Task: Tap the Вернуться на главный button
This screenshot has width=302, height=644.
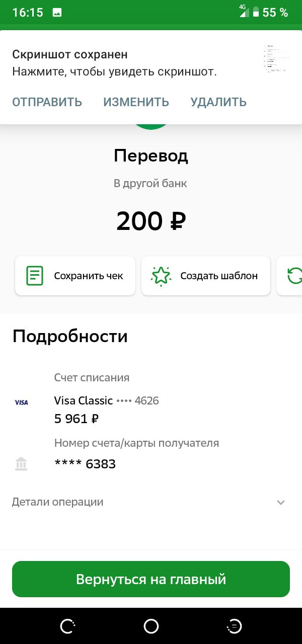Action: point(151,579)
